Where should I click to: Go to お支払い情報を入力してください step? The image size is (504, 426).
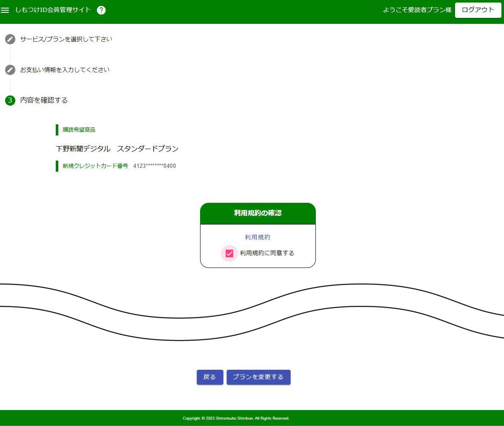(65, 70)
